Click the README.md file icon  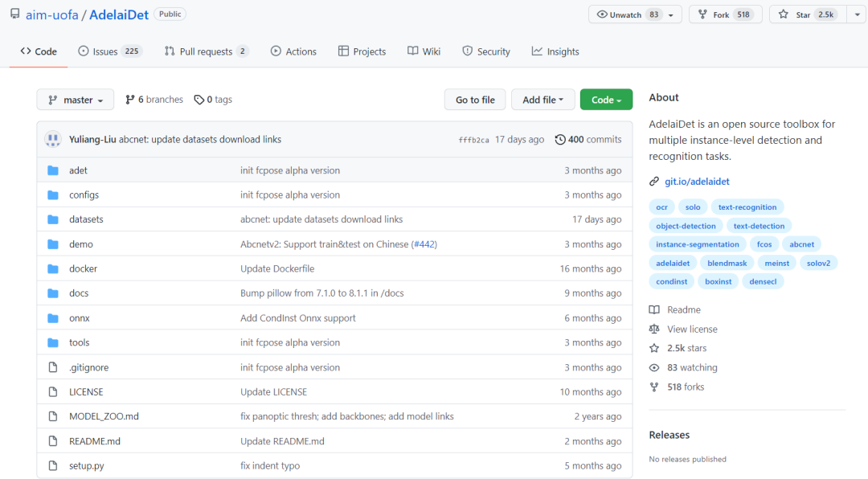tap(53, 440)
